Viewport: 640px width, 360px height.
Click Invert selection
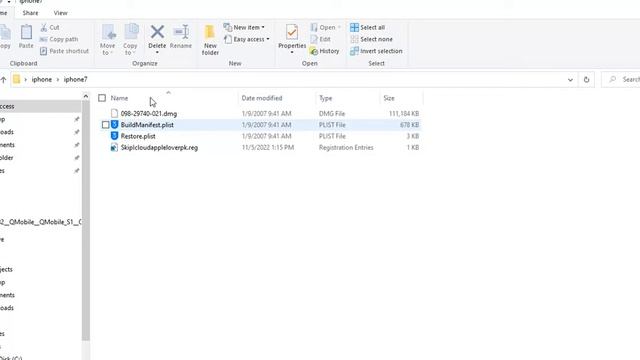376,51
